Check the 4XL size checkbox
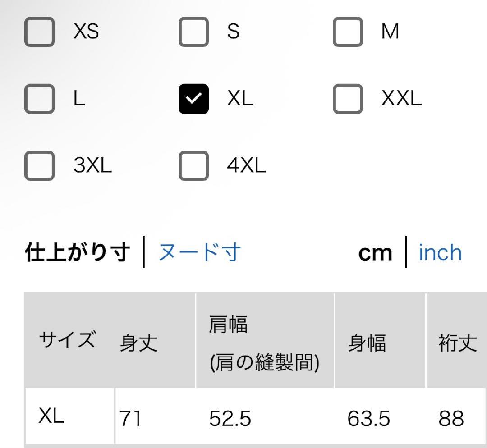Screen dimensions: 487x448 pos(193,165)
